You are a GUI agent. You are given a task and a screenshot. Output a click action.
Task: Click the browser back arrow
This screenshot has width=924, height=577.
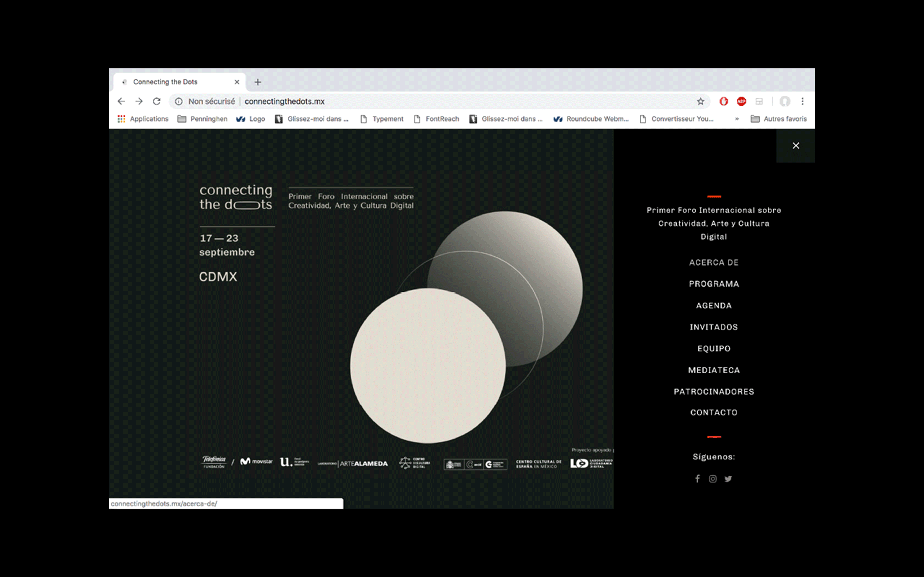tap(121, 101)
